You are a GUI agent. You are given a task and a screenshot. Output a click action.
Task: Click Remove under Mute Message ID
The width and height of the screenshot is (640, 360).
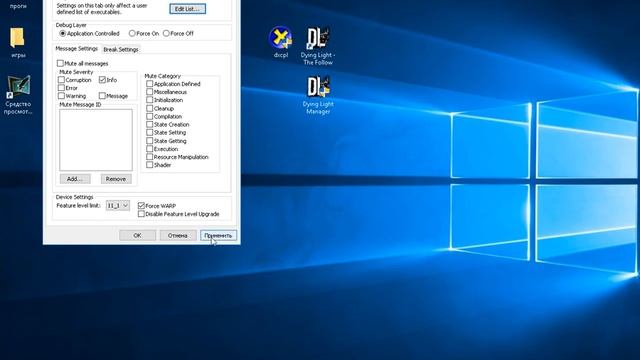[x=116, y=179]
